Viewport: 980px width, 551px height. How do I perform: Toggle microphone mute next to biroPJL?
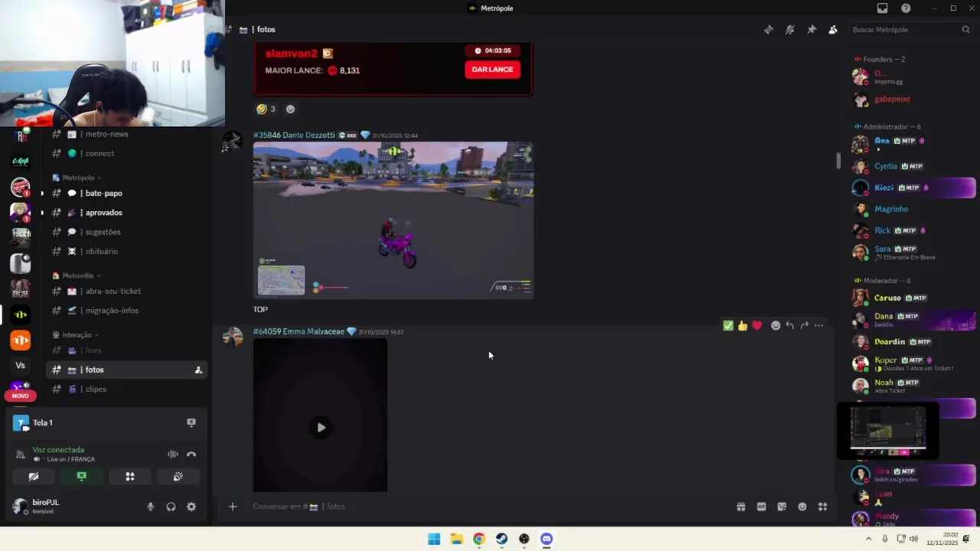pos(150,507)
